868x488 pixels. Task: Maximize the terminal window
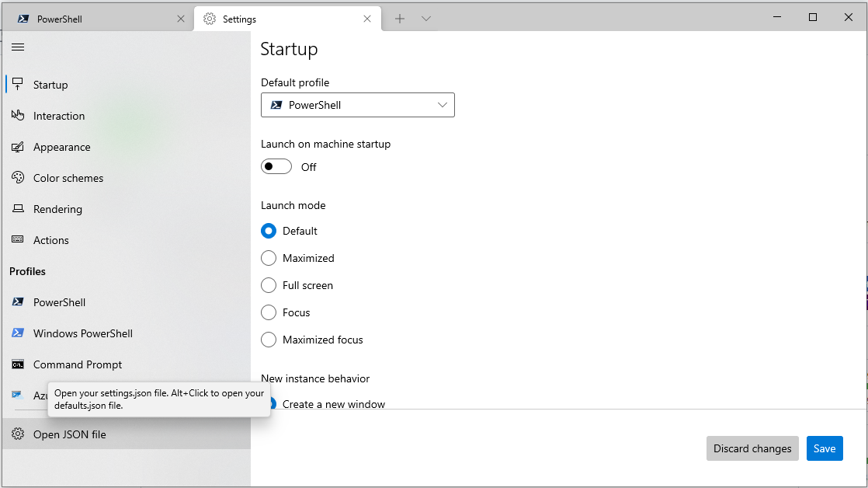[813, 17]
